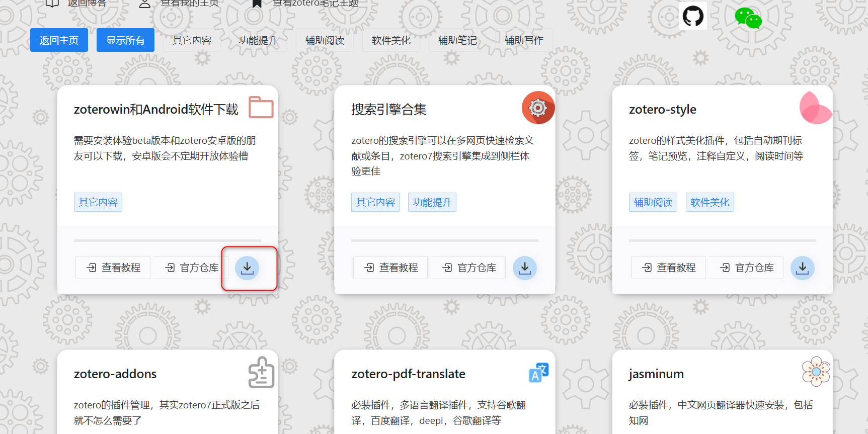Click the zotero-style description text

[716, 148]
